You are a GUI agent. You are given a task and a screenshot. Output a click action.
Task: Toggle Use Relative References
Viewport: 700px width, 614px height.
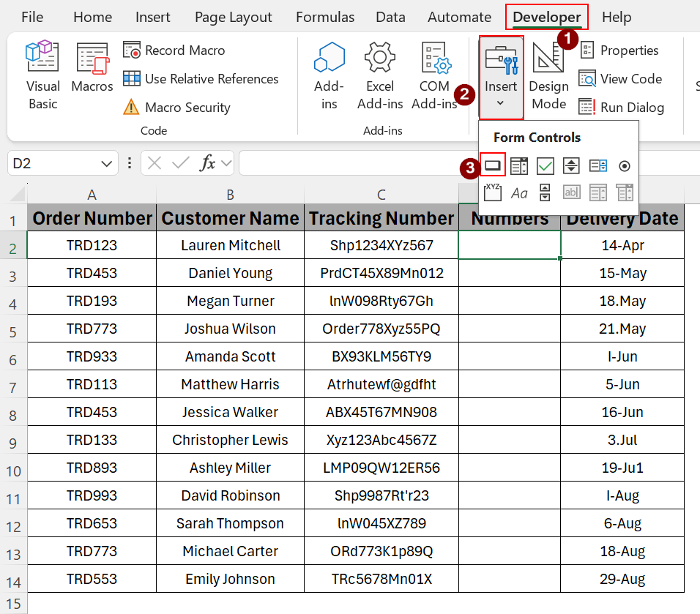click(201, 79)
